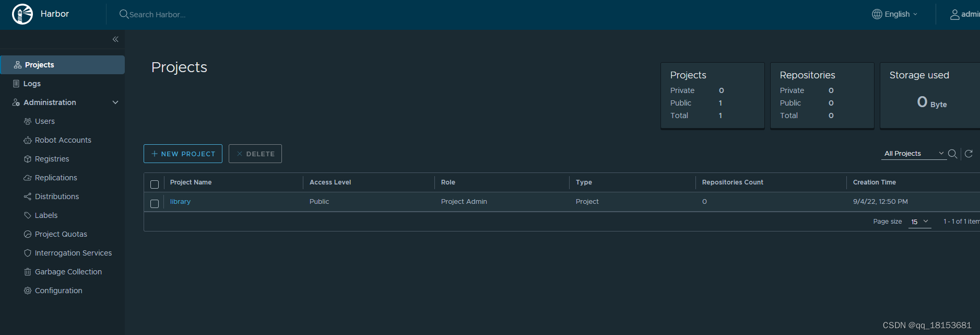The image size is (980, 335).
Task: Sort by Type column header
Action: pos(584,182)
